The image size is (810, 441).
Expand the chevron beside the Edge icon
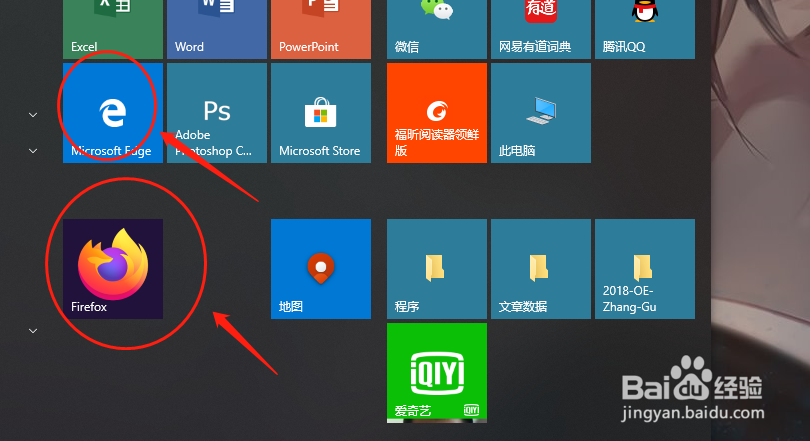coord(33,115)
